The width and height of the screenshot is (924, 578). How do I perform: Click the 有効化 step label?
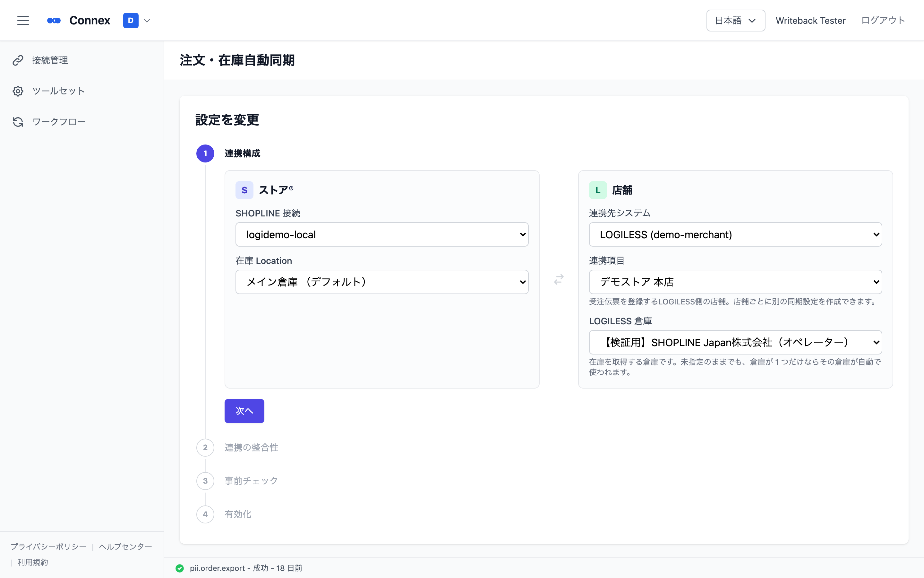point(238,514)
